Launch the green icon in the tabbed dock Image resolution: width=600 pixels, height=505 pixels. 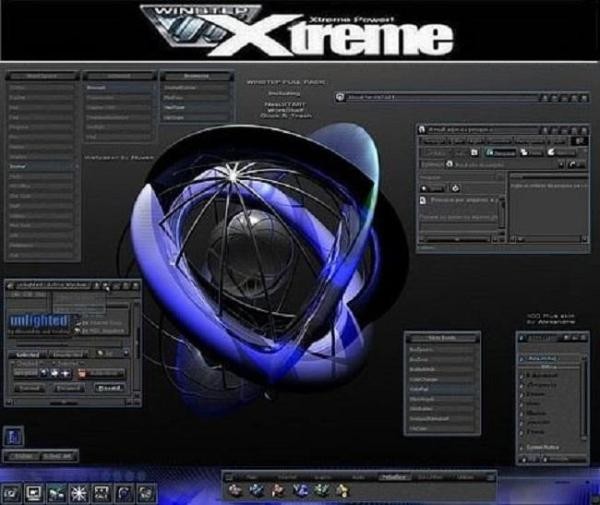click(321, 490)
